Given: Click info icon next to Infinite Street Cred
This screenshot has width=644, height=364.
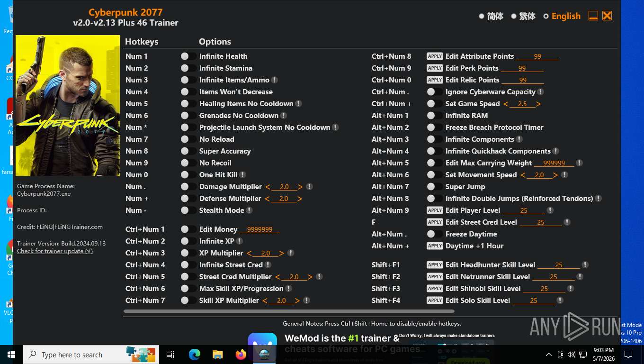Looking at the screenshot, I should point(268,265).
